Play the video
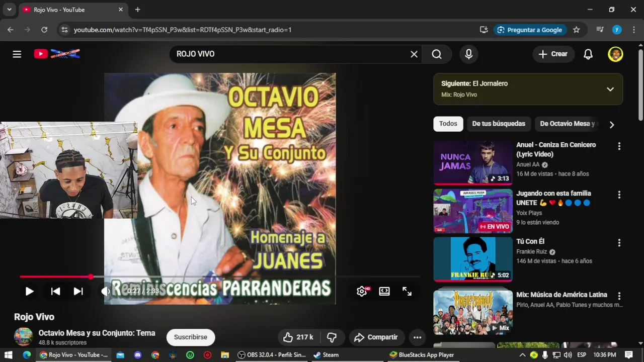This screenshot has height=362, width=644. click(29, 291)
